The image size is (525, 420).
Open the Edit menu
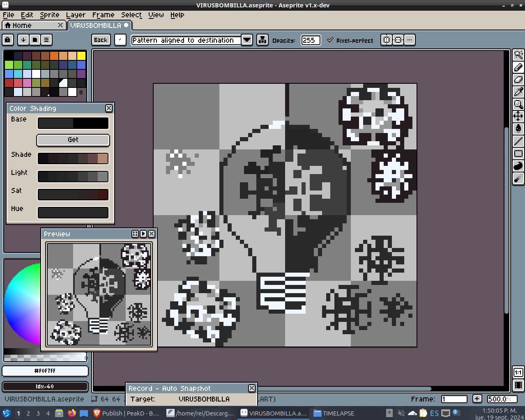27,15
